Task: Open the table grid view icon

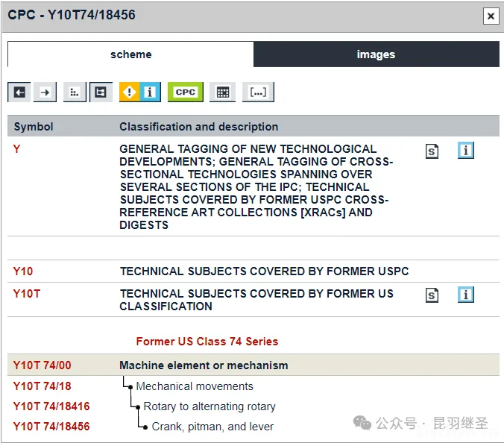Action: click(x=221, y=92)
